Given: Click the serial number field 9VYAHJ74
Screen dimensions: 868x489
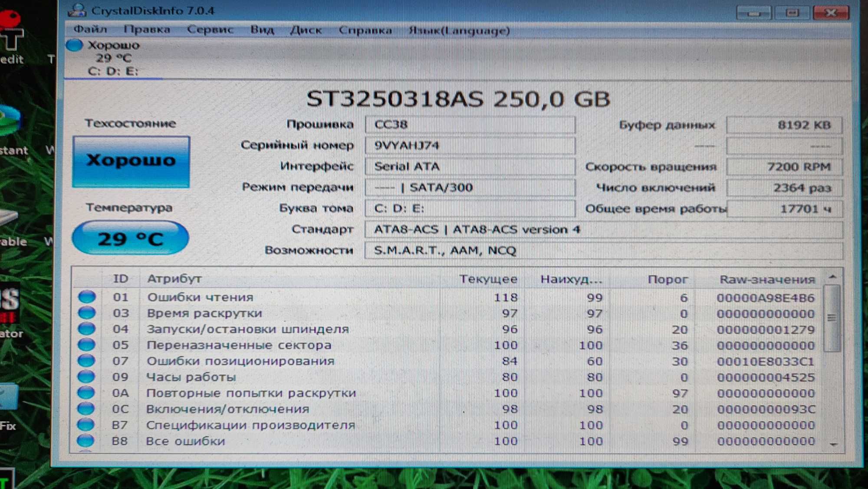Looking at the screenshot, I should point(470,145).
